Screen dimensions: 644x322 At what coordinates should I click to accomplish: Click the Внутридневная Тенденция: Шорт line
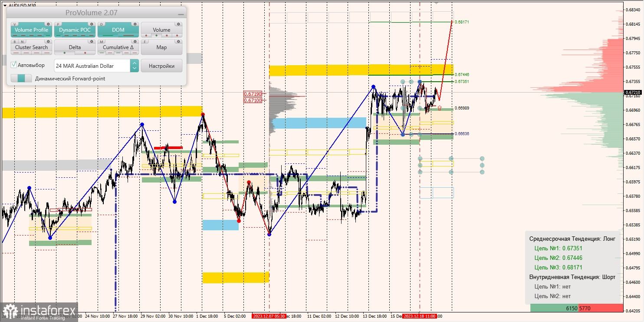(572, 277)
